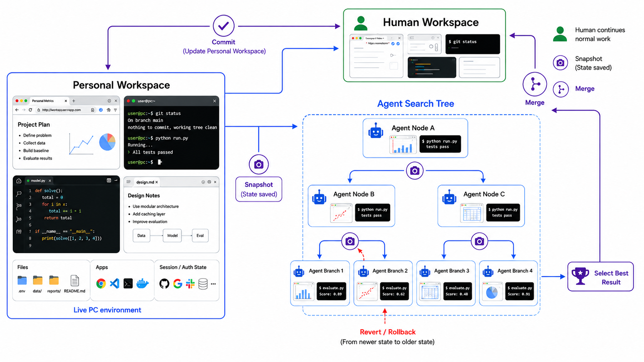Open the Docker whale icon under Apps
Image resolution: width=644 pixels, height=362 pixels.
point(143,284)
